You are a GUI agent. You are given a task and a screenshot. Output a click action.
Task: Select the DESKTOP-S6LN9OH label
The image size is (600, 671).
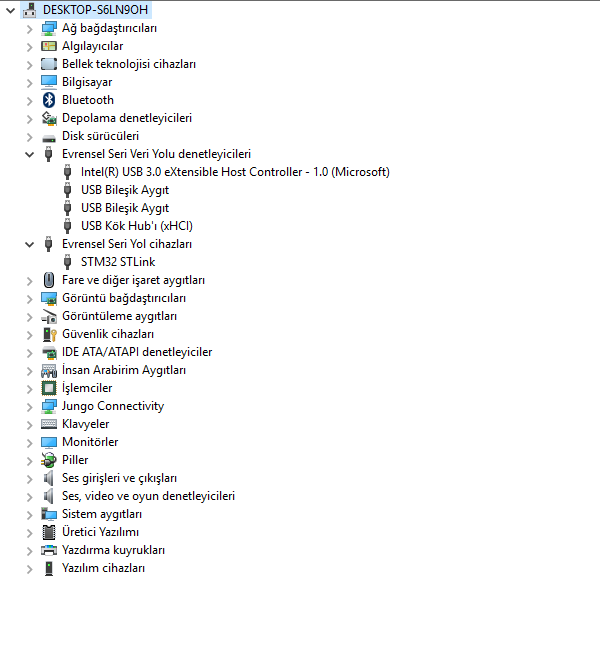tap(95, 10)
